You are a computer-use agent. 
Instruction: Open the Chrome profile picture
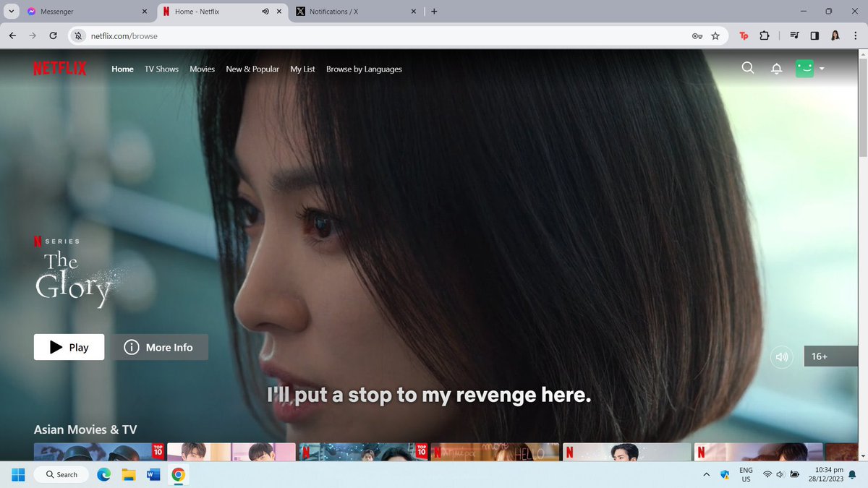835,35
